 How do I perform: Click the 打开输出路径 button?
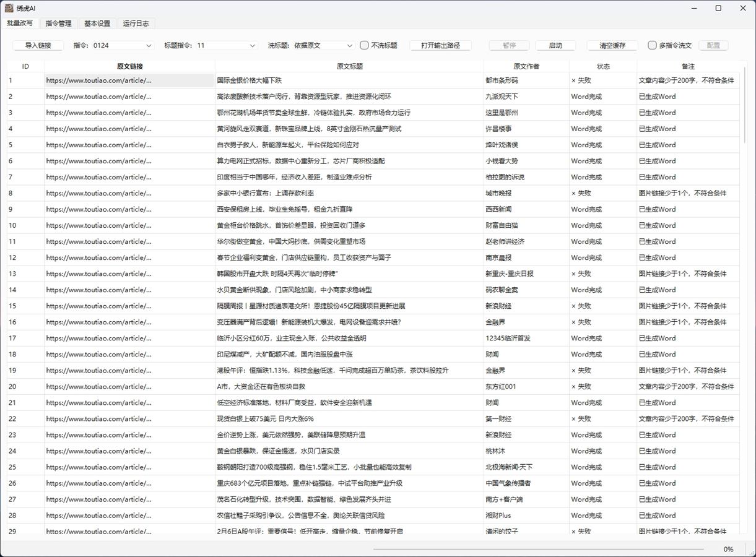pyautogui.click(x=441, y=45)
